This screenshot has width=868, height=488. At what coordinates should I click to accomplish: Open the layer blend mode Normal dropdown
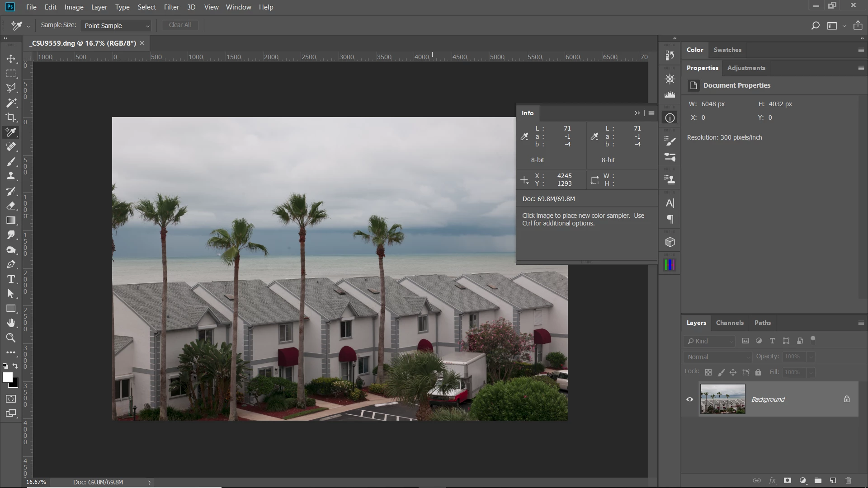[718, 357]
